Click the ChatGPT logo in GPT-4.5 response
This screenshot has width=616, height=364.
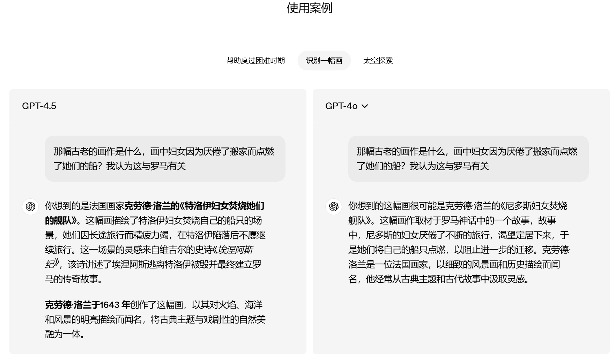30,207
